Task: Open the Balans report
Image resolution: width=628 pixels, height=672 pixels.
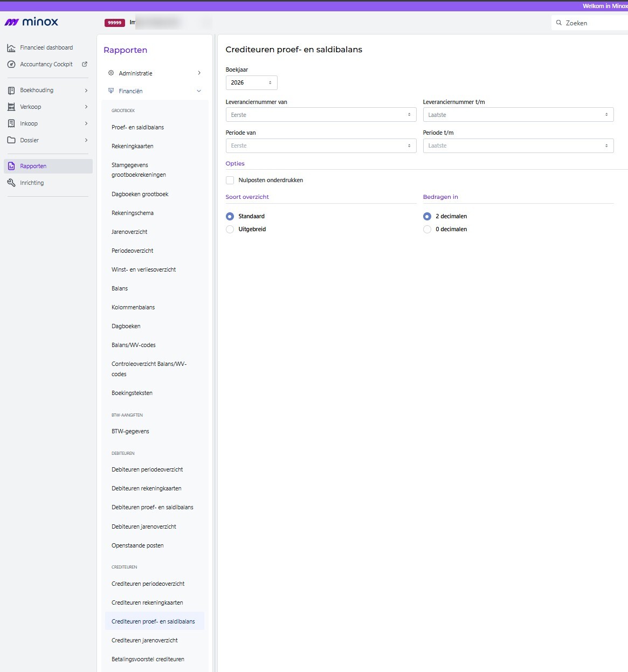Action: click(x=120, y=288)
